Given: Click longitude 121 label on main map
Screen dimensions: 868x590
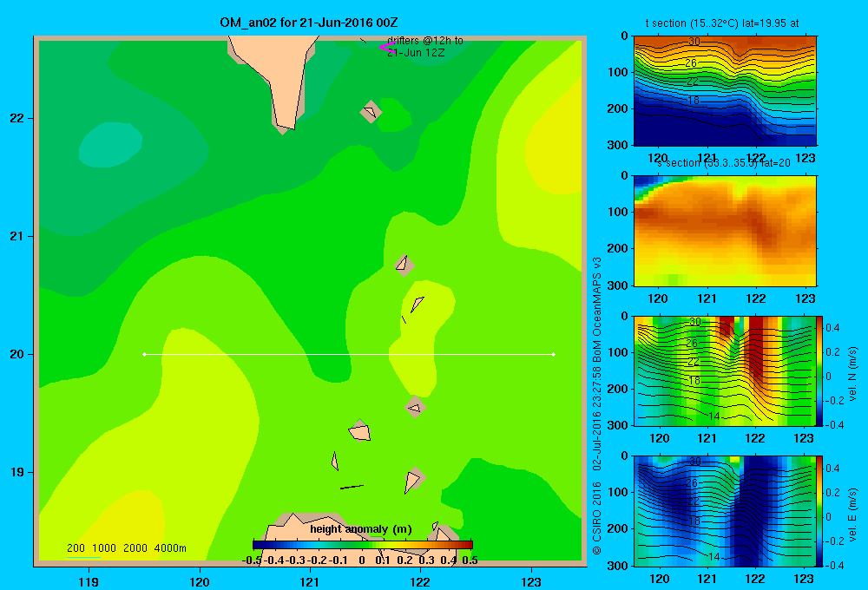Looking at the screenshot, I should (x=310, y=581).
